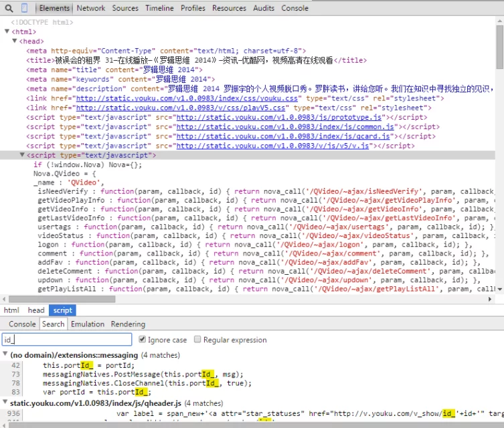This screenshot has height=428, width=504.
Task: Collapse the extensions::messaging search results
Action: point(5,355)
